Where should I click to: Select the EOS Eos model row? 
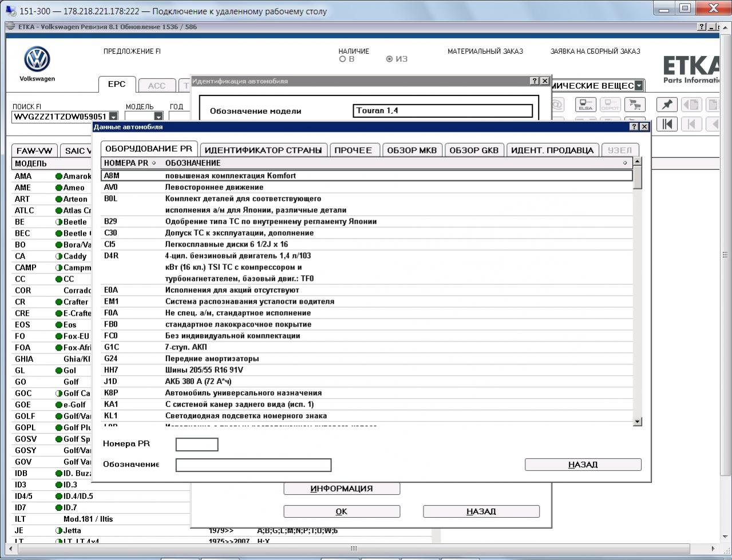click(52, 325)
